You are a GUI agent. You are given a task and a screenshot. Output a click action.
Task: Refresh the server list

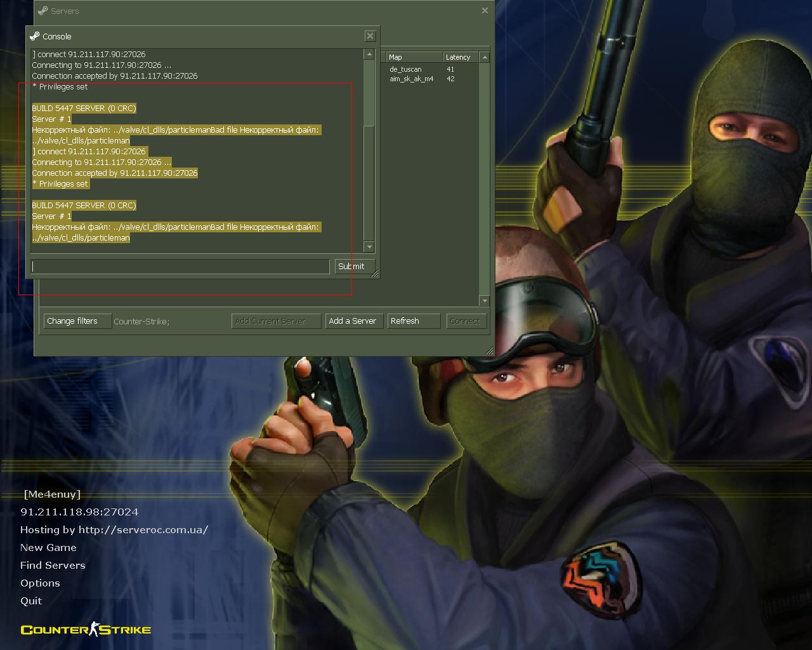click(x=414, y=321)
